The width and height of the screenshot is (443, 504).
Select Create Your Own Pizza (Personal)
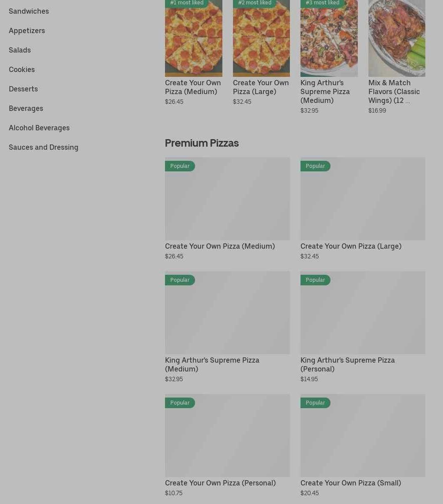pos(220,483)
